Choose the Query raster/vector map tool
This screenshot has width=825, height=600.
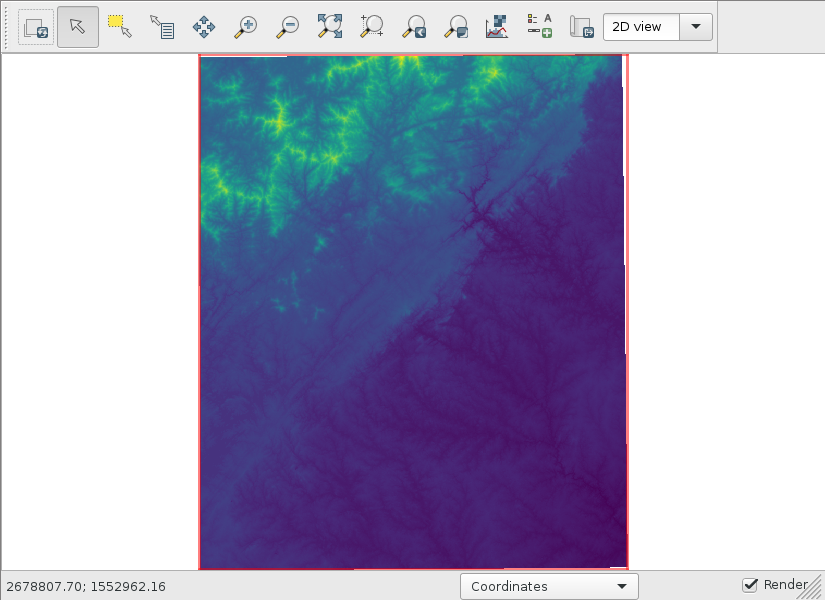coord(162,27)
